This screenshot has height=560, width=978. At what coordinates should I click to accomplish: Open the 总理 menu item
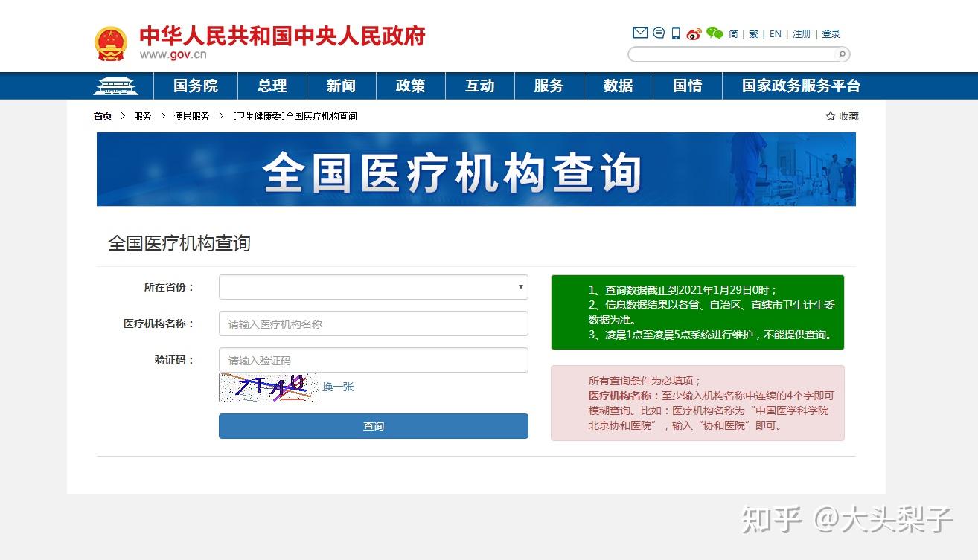click(272, 86)
